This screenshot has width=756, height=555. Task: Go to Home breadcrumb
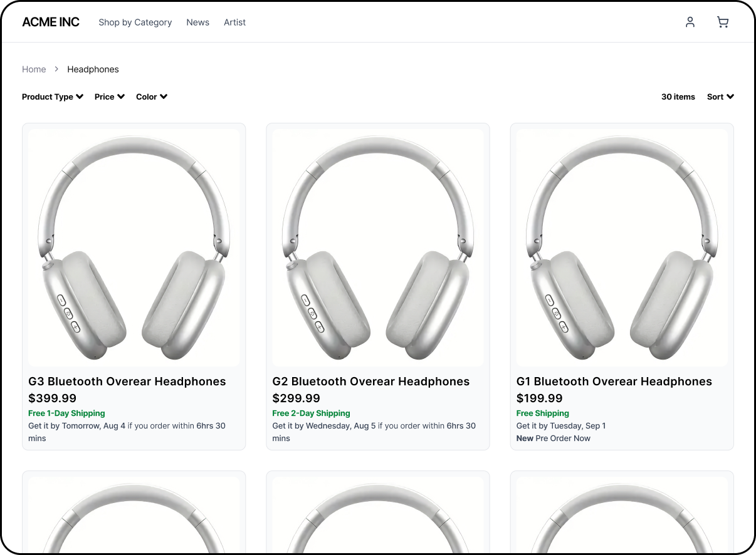click(34, 70)
